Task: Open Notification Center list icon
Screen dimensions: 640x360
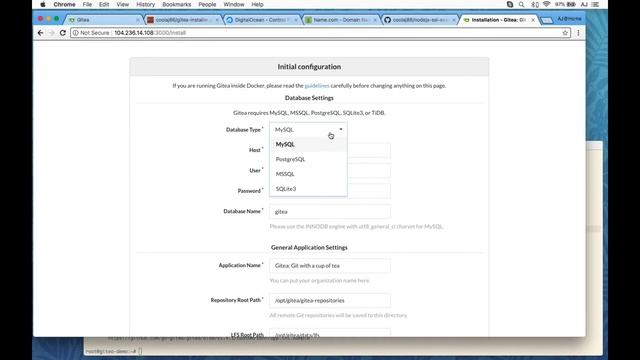Action: point(596,4)
